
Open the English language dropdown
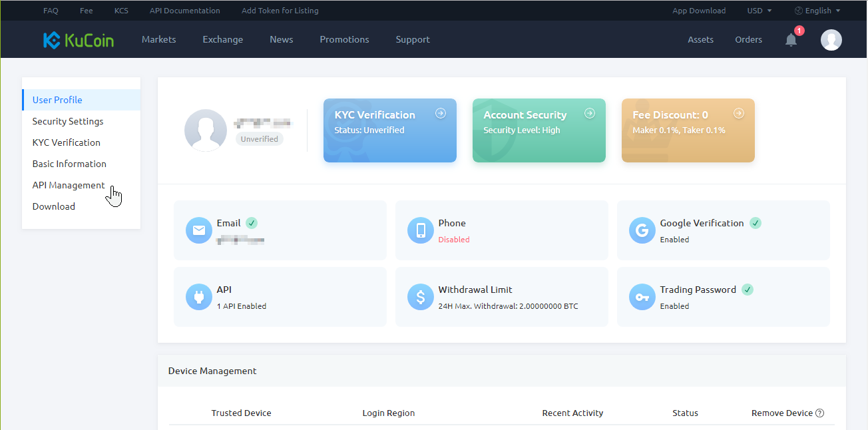point(817,11)
